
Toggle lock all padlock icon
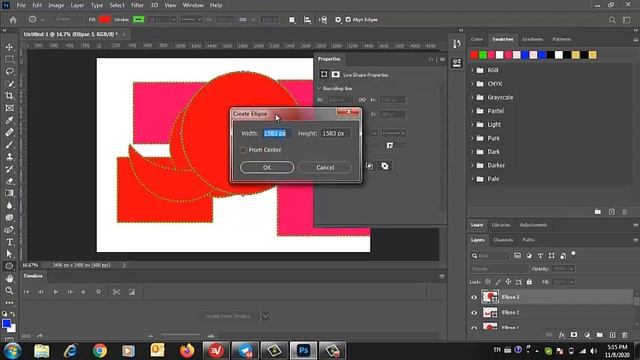[x=529, y=282]
